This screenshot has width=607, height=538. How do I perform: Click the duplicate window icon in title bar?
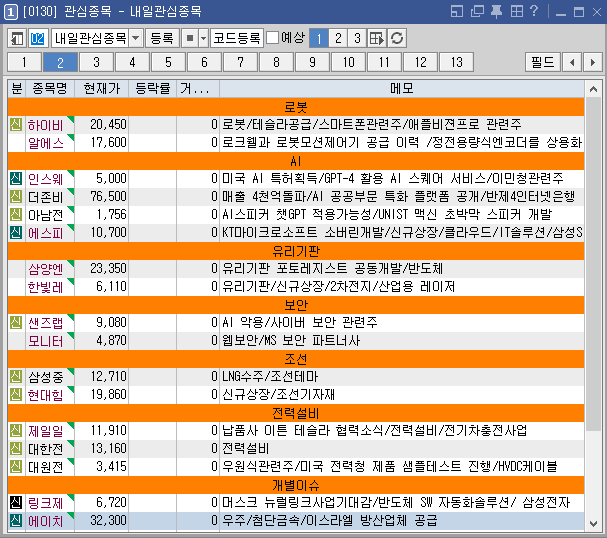coord(477,11)
